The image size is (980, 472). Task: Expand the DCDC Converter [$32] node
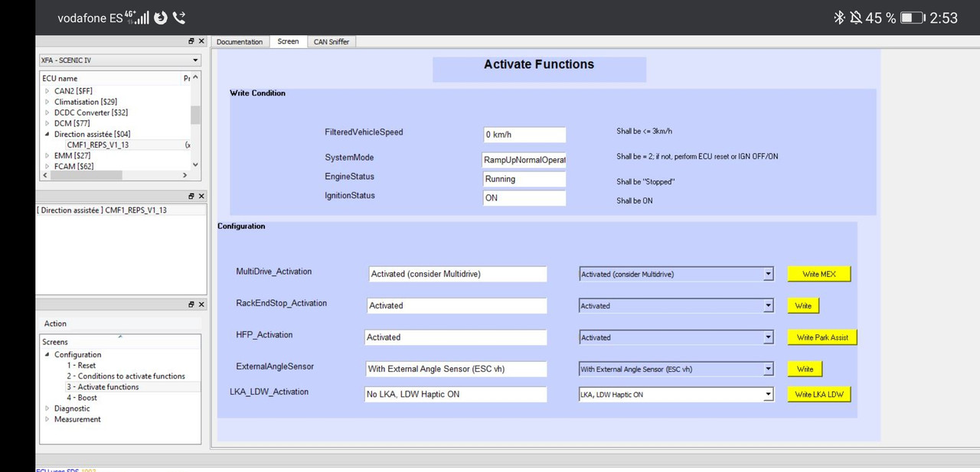[47, 112]
